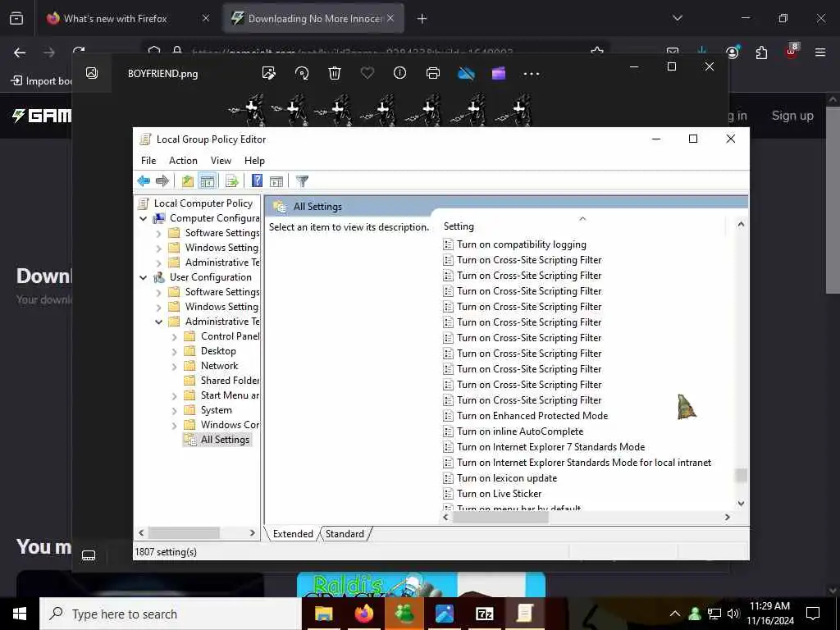
Task: Click the Up one level folder icon
Action: pyautogui.click(x=187, y=181)
